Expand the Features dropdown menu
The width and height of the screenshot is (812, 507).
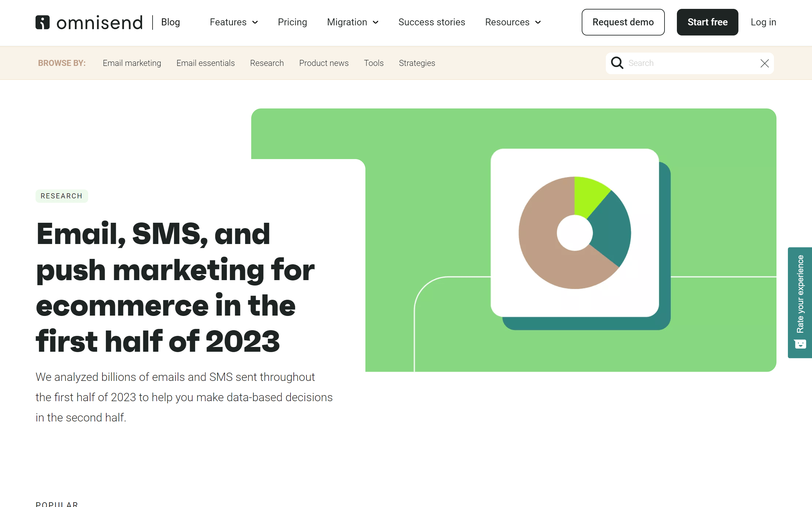[233, 22]
